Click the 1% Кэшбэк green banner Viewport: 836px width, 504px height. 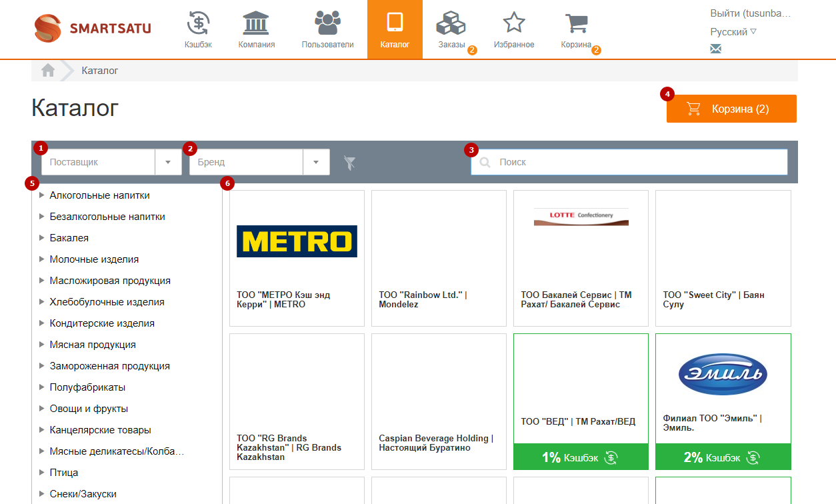(581, 457)
